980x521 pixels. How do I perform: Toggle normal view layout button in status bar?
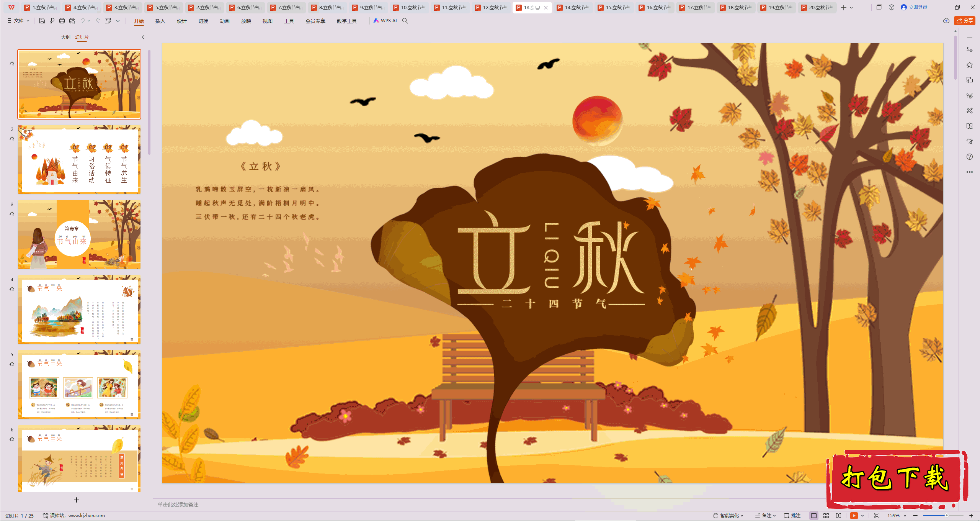[x=814, y=516]
